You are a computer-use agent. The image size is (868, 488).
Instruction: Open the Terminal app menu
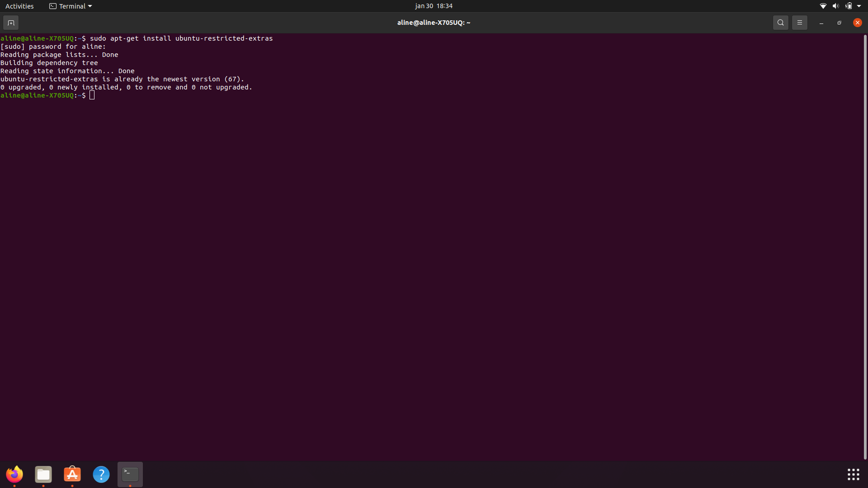pos(71,6)
